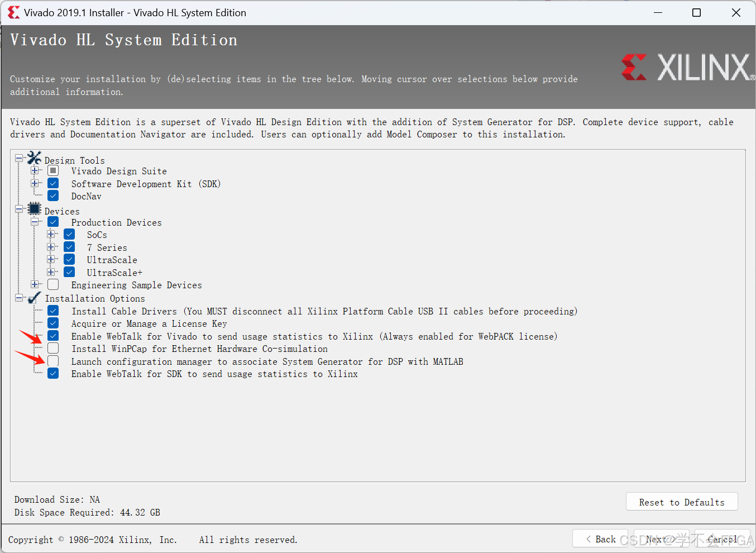Select the DocNav row text
The height and width of the screenshot is (553, 756).
(86, 196)
